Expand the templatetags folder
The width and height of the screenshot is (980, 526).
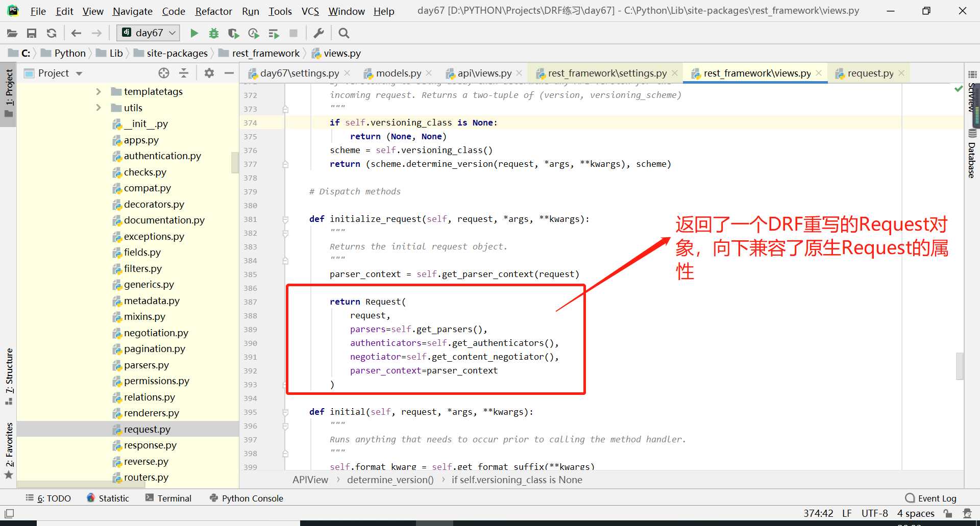click(99, 91)
